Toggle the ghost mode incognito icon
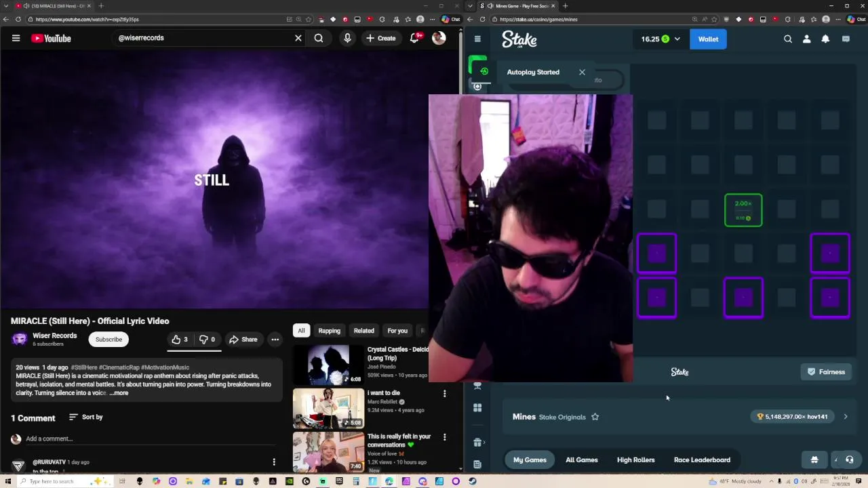This screenshot has height=488, width=868. [814, 460]
